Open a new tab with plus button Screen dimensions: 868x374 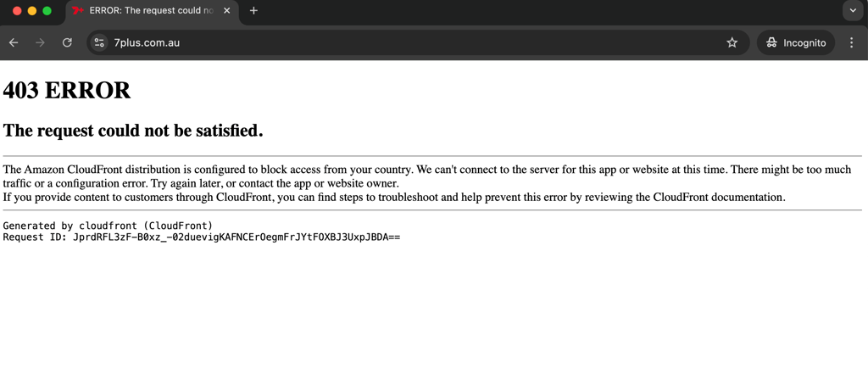coord(253,10)
